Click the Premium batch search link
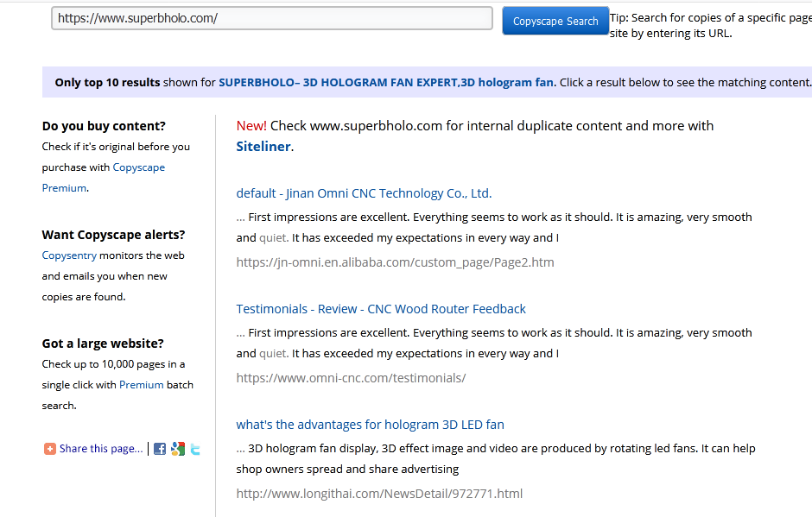 pyautogui.click(x=142, y=385)
